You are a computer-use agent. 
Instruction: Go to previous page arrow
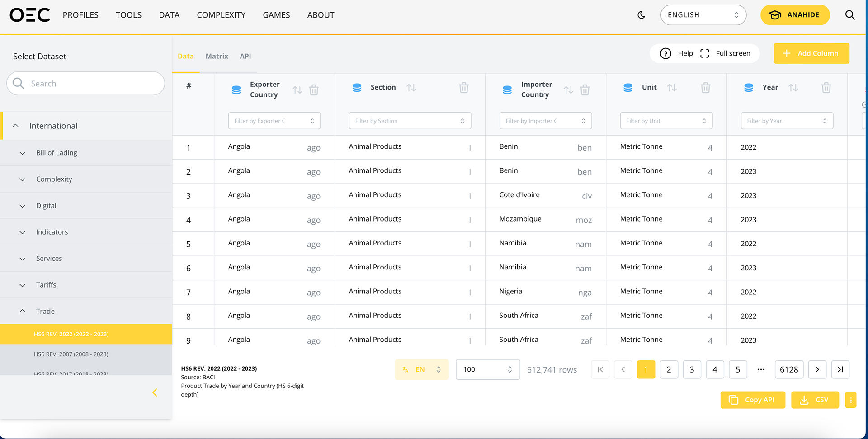coord(623,369)
